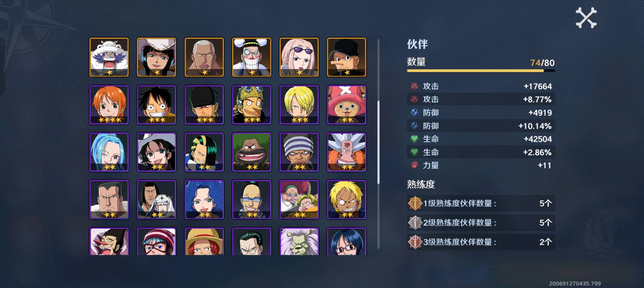The image size is (644, 288).
Task: Select Zoro with black bandana portrait
Action: tap(204, 105)
